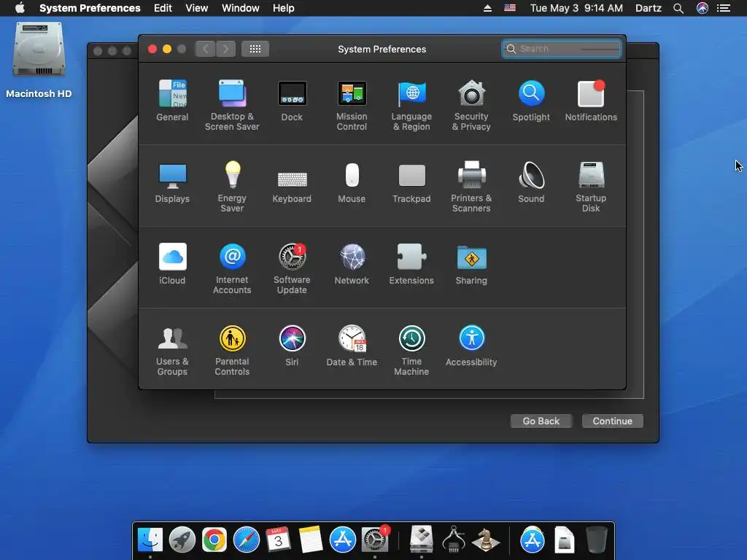Screen dimensions: 747x560
Task: Open the View menu
Action: click(197, 8)
